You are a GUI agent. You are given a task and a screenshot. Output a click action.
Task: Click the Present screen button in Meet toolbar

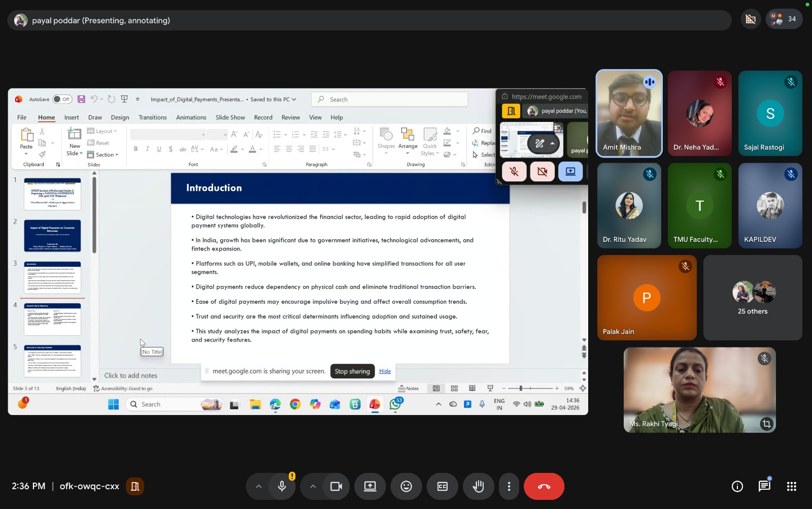coord(370,487)
